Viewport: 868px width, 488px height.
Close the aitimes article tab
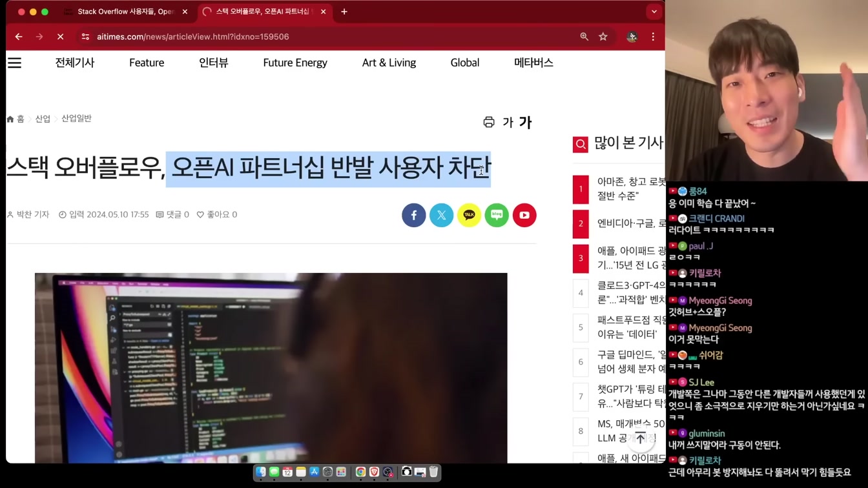pos(323,12)
